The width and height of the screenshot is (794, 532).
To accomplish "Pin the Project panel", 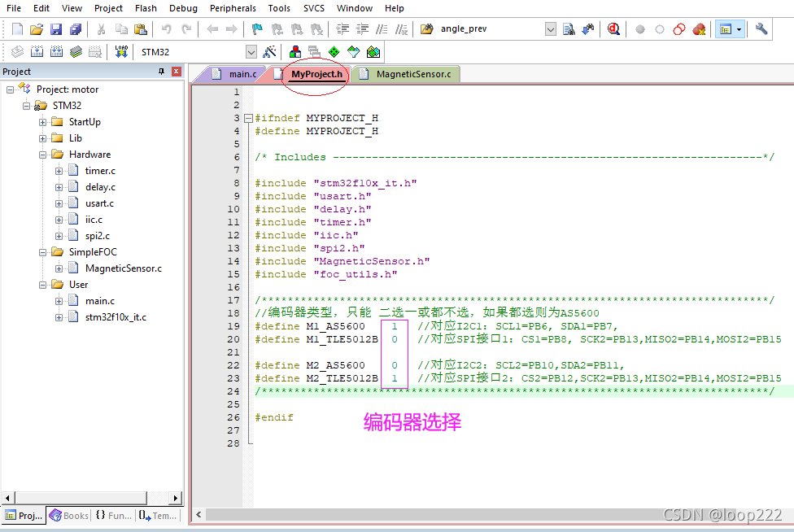I will point(162,72).
